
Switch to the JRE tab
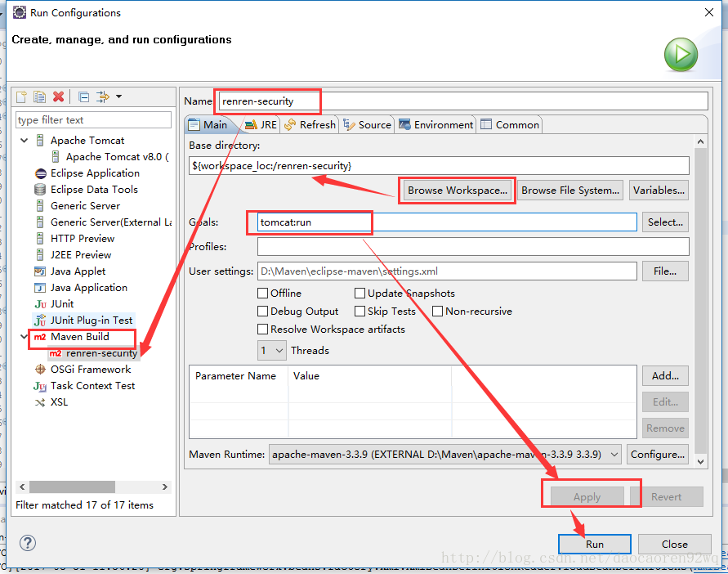coord(261,125)
